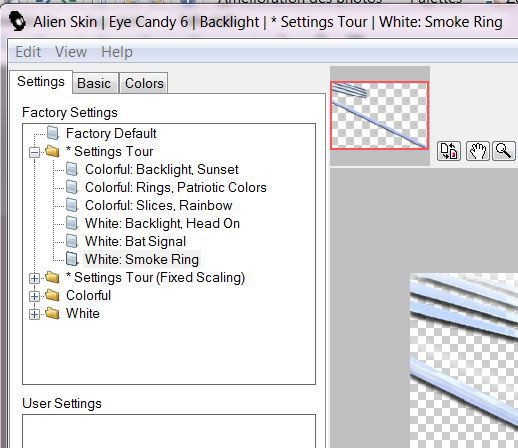Select the hand pan tool

pos(477,151)
